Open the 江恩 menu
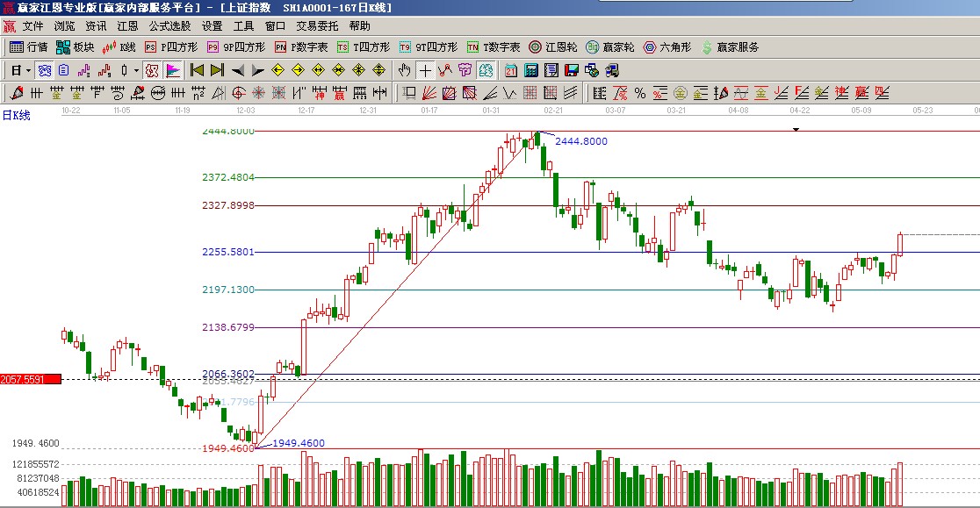The image size is (980, 508). point(127,26)
